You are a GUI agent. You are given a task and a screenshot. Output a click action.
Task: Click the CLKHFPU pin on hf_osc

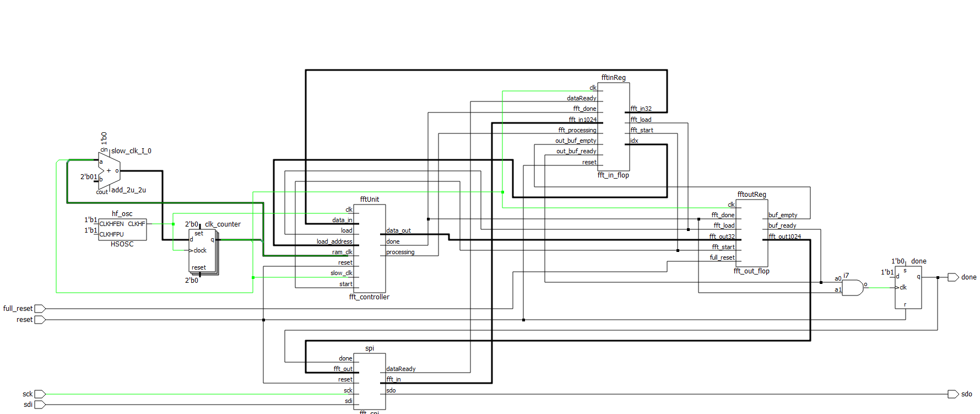(111, 234)
